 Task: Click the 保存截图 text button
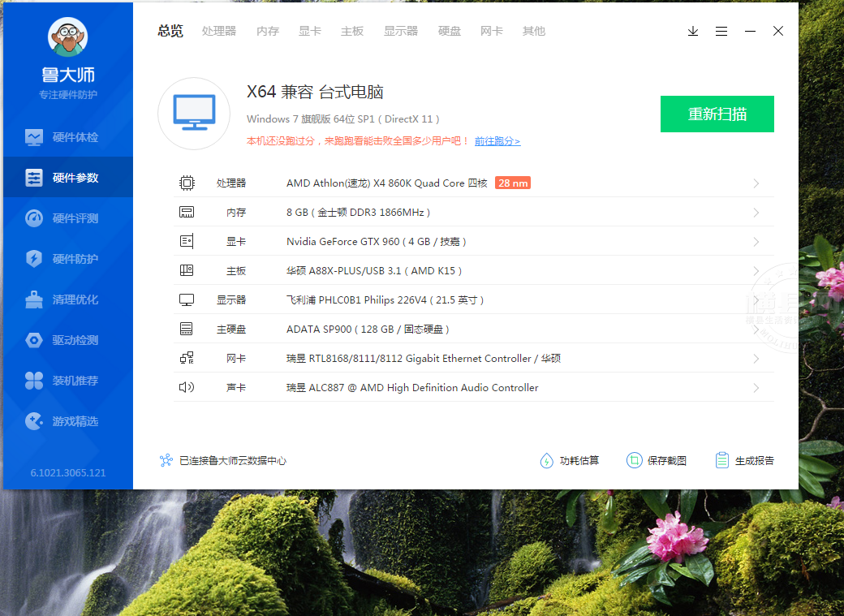667,460
